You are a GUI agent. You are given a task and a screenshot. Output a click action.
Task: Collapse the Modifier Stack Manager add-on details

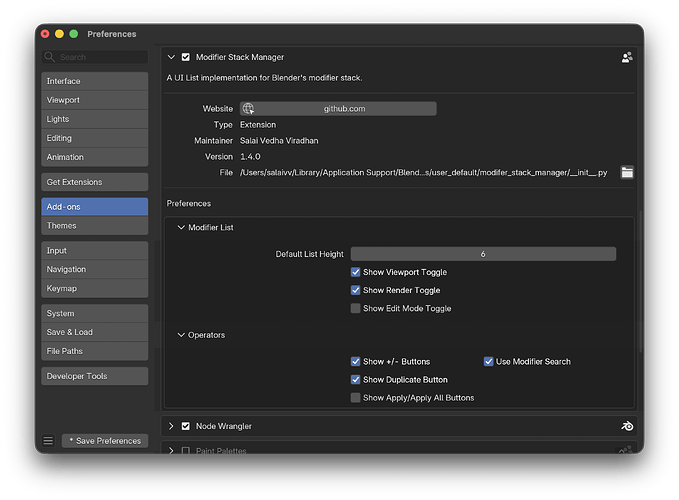pos(171,57)
